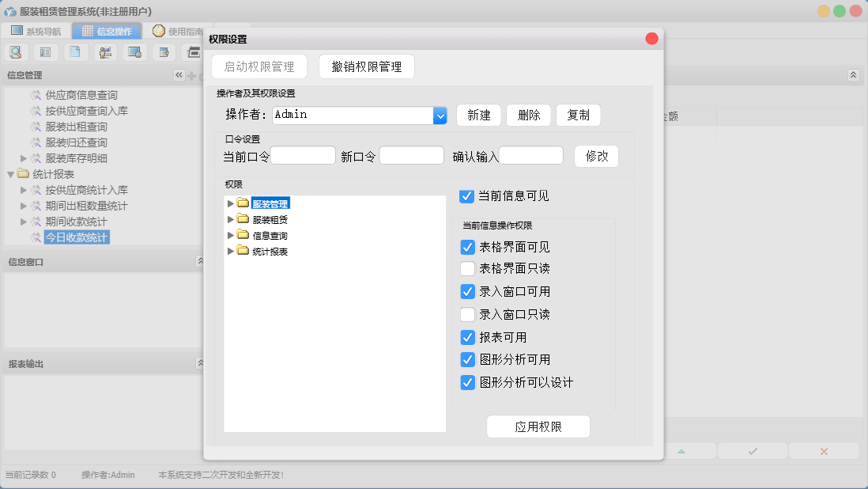Image resolution: width=868 pixels, height=489 pixels.
Task: Uncheck the 表格界面可见 checkbox
Action: click(x=468, y=247)
